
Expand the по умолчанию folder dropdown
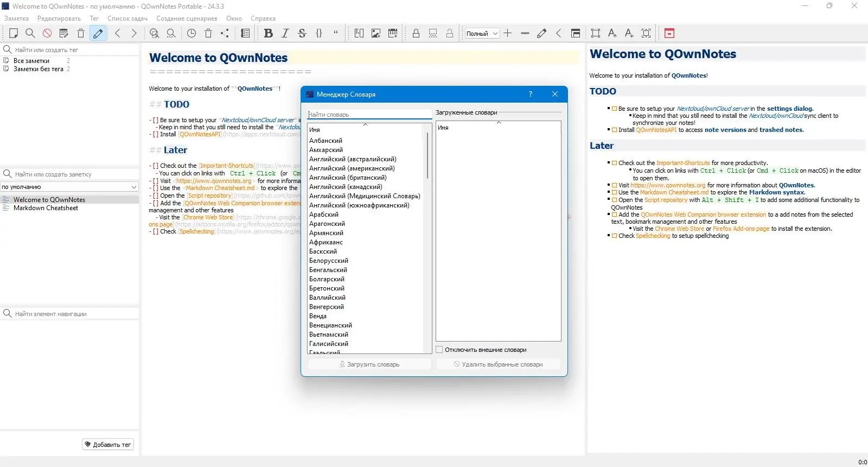click(x=69, y=187)
